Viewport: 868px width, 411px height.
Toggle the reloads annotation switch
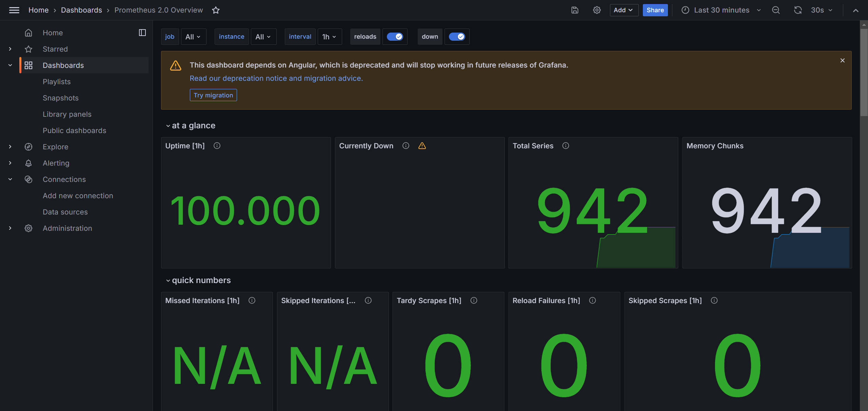[395, 37]
